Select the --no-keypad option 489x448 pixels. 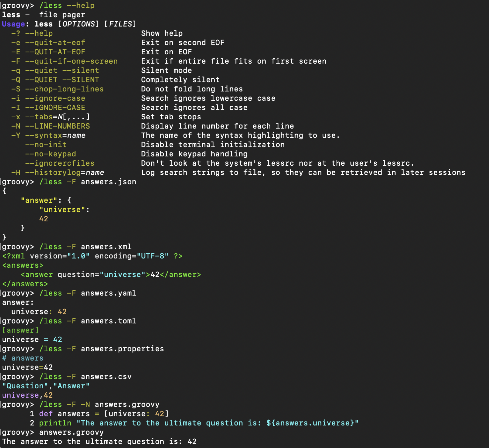51,154
